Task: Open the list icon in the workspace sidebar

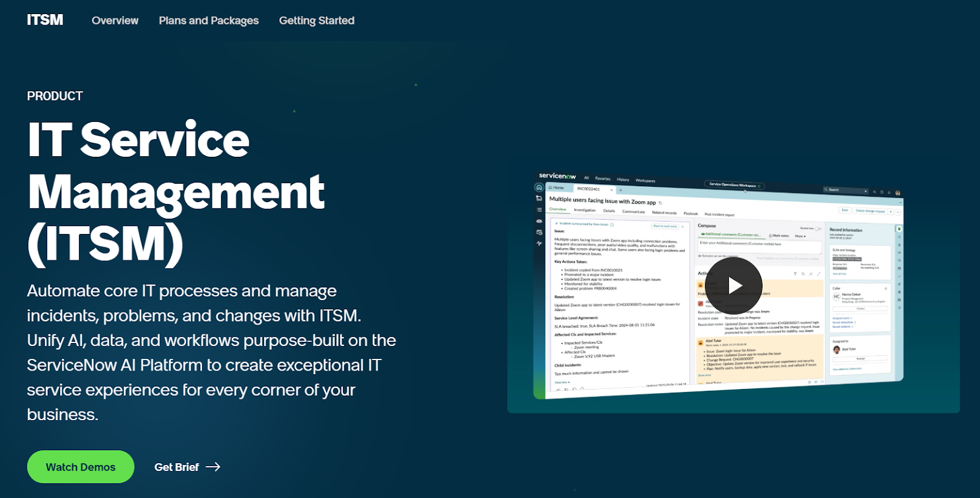Action: [539, 209]
